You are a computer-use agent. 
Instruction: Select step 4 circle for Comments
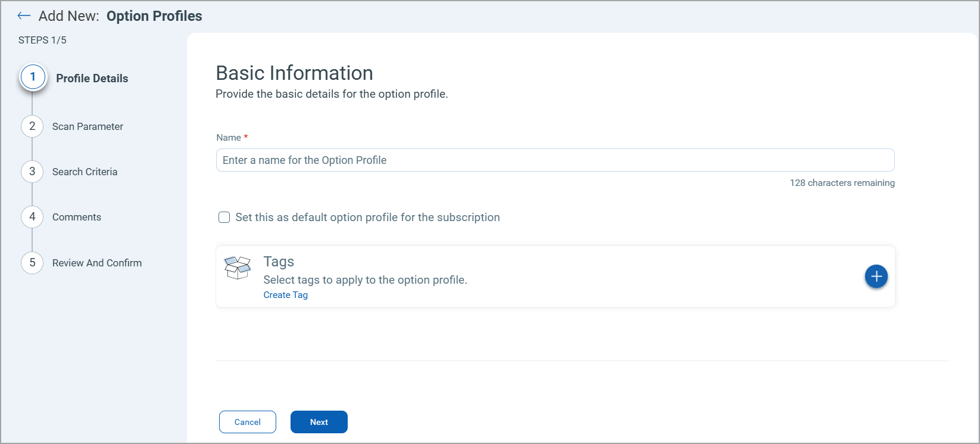click(32, 217)
